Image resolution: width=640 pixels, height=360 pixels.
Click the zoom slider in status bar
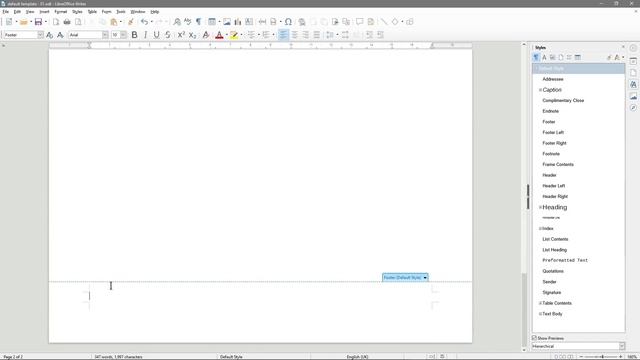coord(601,357)
